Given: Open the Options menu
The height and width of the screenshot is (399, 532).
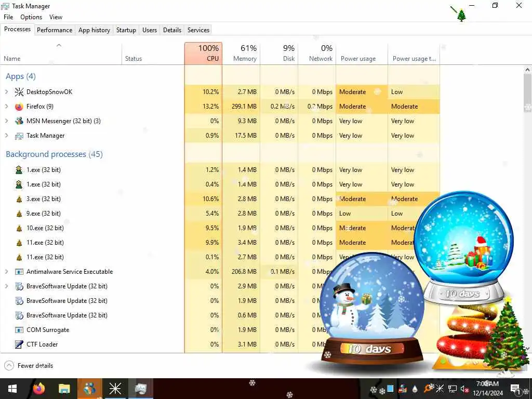Looking at the screenshot, I should point(31,17).
